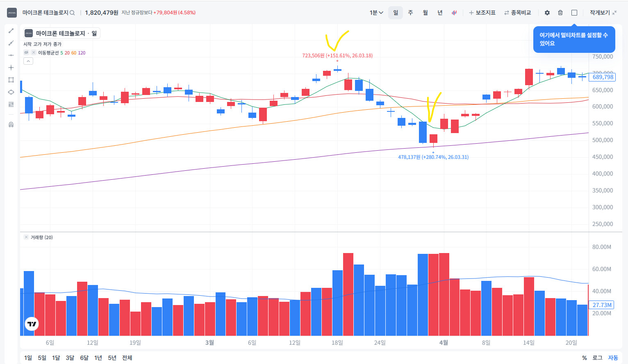The width and height of the screenshot is (628, 364).
Task: Open the 1분 interval dropdown
Action: [376, 13]
